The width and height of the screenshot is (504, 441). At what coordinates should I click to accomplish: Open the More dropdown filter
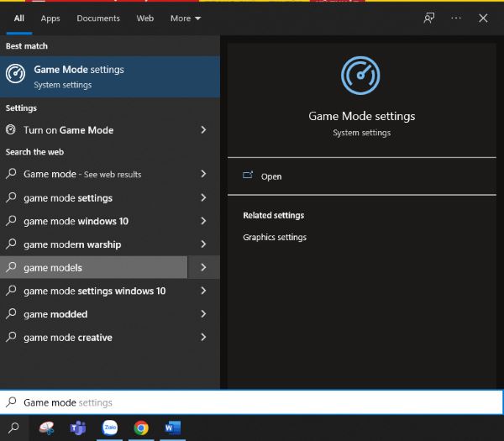pyautogui.click(x=186, y=18)
